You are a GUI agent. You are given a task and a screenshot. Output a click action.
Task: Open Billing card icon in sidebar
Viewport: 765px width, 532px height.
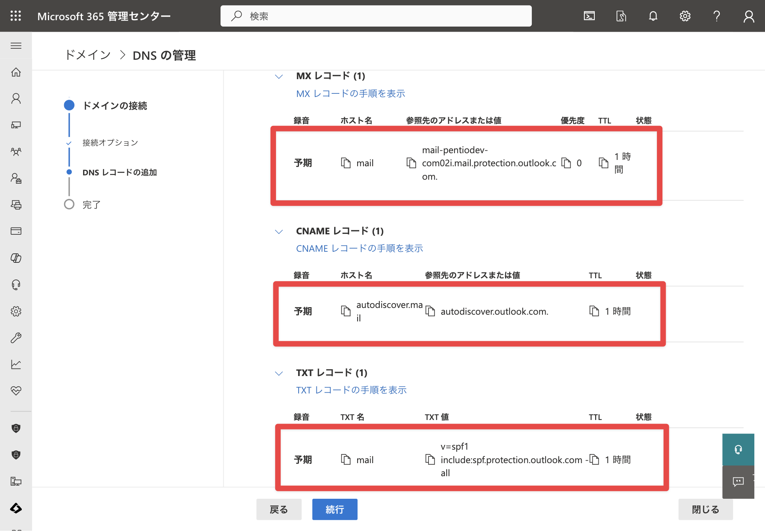tap(16, 231)
